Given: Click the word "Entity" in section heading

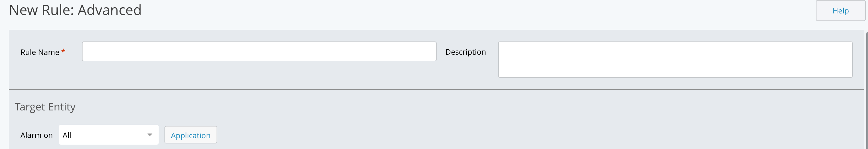Looking at the screenshot, I should tap(62, 107).
